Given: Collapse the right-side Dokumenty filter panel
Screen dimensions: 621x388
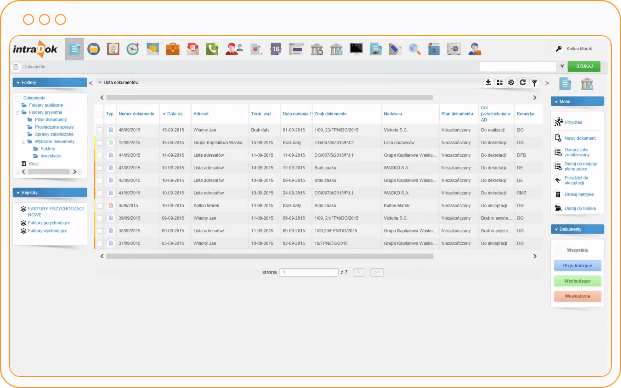Looking at the screenshot, I should [577, 229].
